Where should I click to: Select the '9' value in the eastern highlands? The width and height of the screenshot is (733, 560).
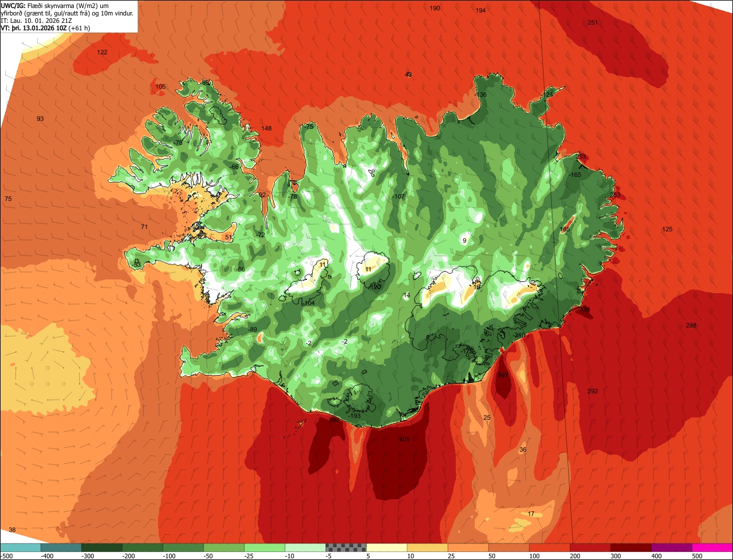[x=464, y=240]
